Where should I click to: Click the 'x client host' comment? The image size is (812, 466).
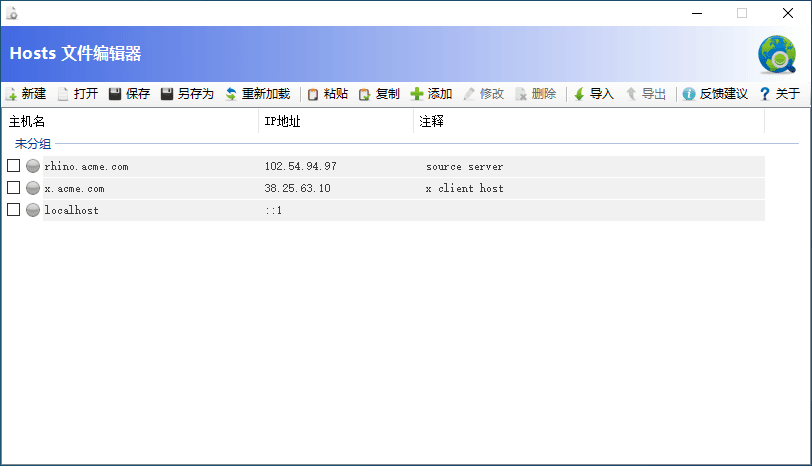pyautogui.click(x=465, y=188)
